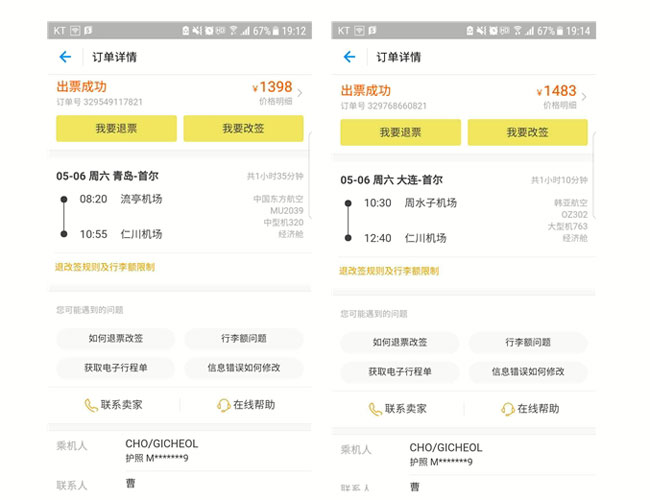650x500 pixels.
Task: Tap phone icon for 联系卖家 in ¥1398 order
Action: 91,405
